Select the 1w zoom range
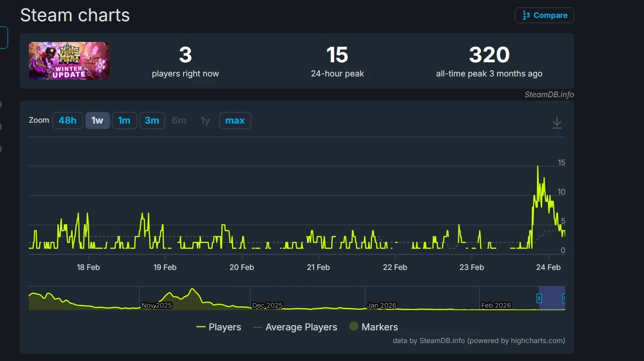The image size is (644, 361). 97,120
